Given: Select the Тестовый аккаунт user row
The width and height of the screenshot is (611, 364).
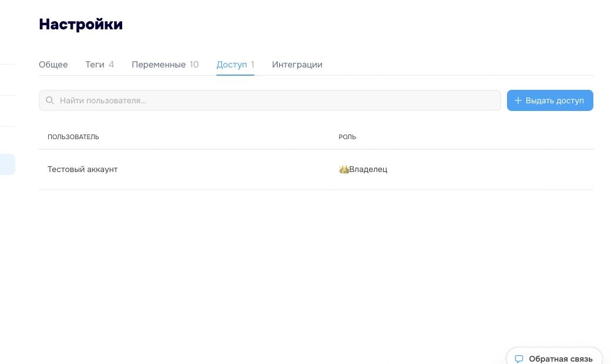Looking at the screenshot, I should point(316,169).
